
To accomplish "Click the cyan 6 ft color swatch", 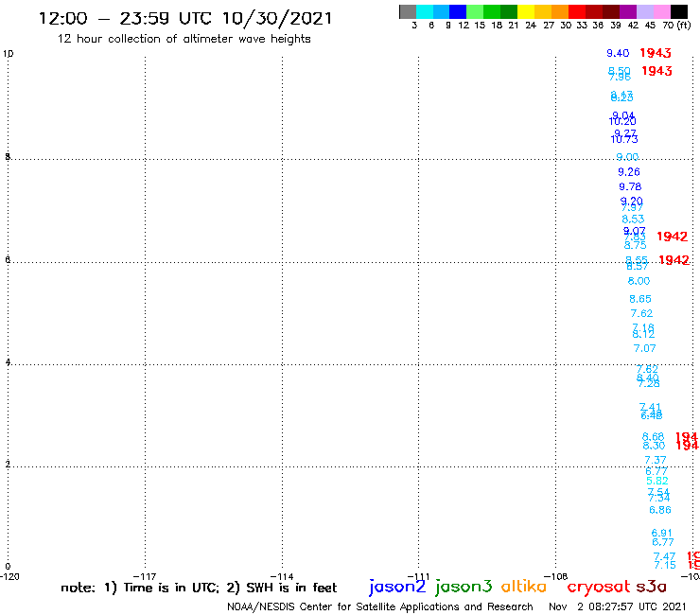I will click(x=425, y=11).
